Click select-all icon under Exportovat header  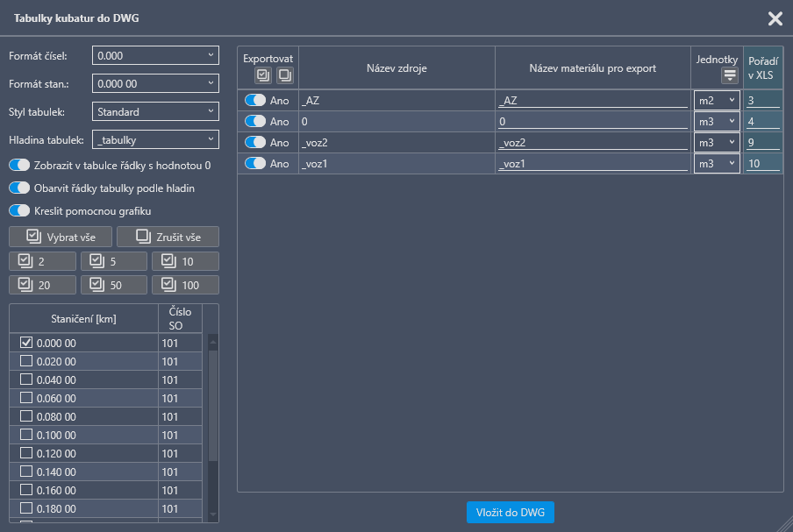point(262,75)
